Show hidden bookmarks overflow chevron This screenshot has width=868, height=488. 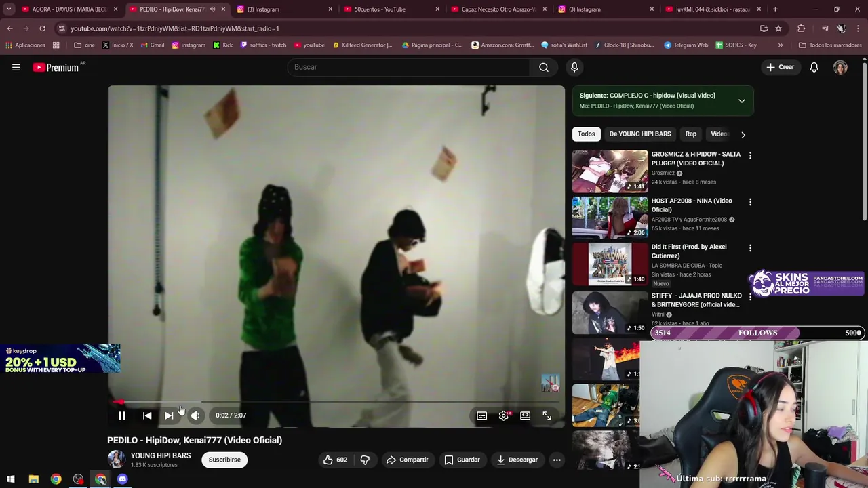click(x=781, y=45)
